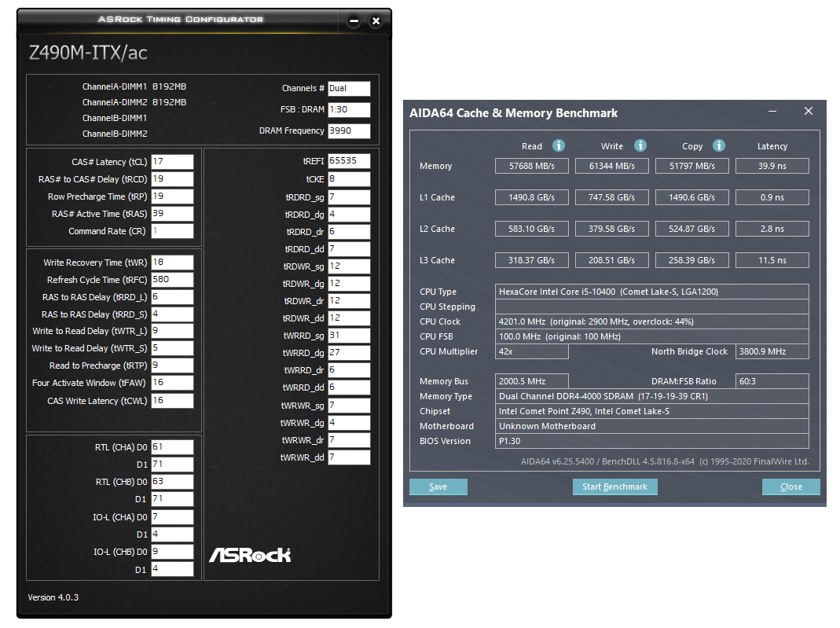The height and width of the screenshot is (628, 840).
Task: Click the tRRD_L field showing 6
Action: click(172, 297)
